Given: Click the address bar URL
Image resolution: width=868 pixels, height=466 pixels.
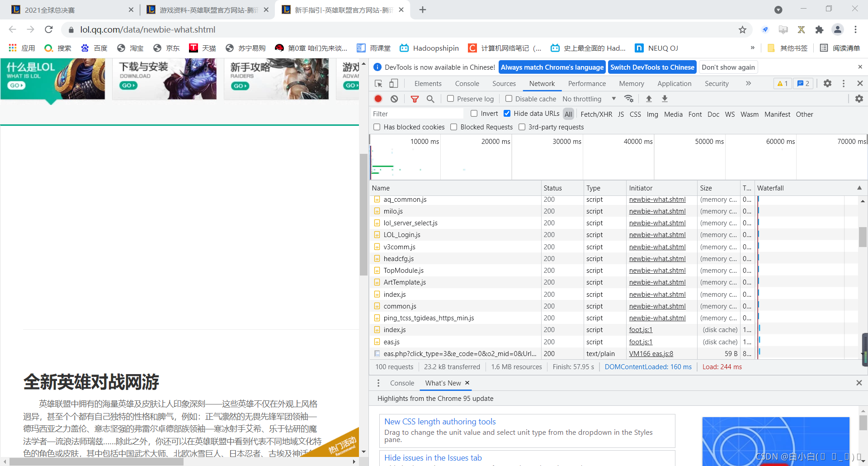Looking at the screenshot, I should [148, 29].
